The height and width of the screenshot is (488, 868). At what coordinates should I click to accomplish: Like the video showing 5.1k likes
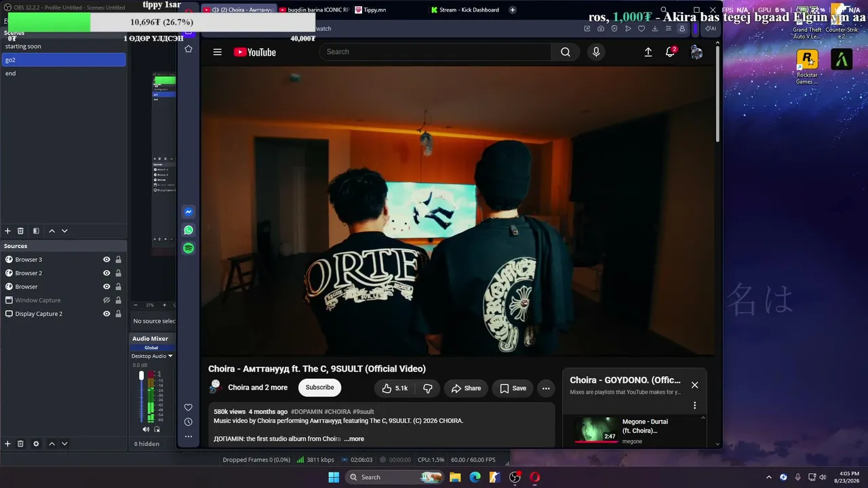pos(394,388)
